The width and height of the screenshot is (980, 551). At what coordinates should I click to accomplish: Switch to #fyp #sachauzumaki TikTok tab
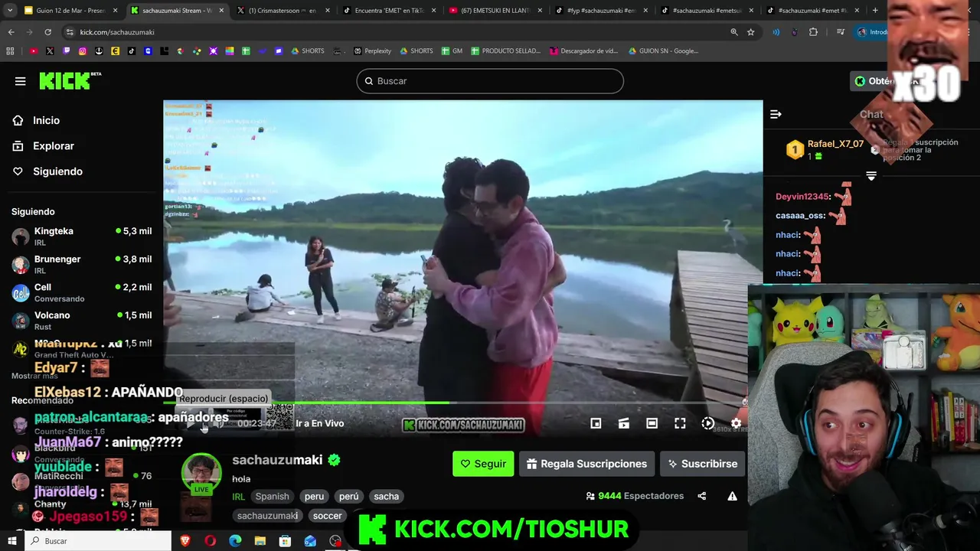coord(602,11)
